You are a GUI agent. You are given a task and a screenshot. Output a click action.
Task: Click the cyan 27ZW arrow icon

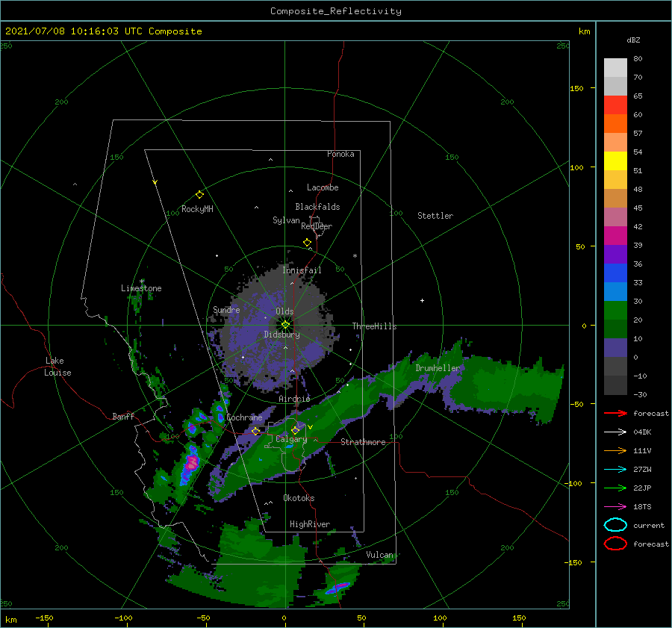point(615,470)
